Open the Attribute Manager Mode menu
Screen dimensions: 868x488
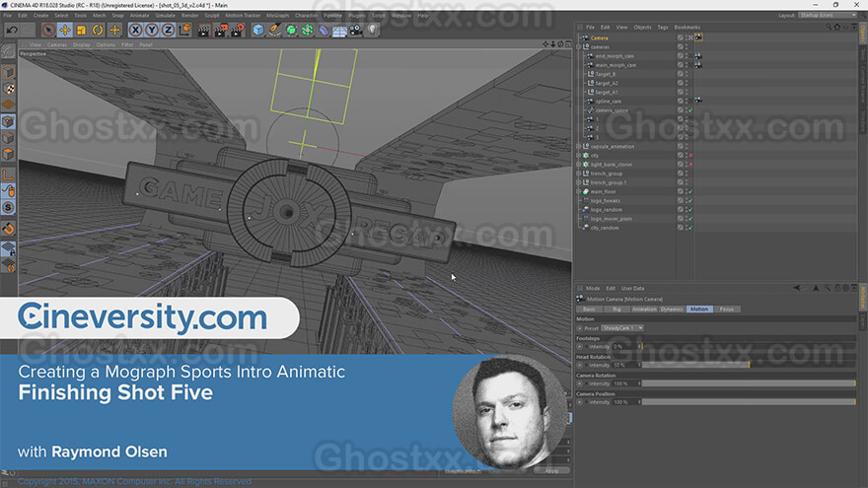coord(593,288)
